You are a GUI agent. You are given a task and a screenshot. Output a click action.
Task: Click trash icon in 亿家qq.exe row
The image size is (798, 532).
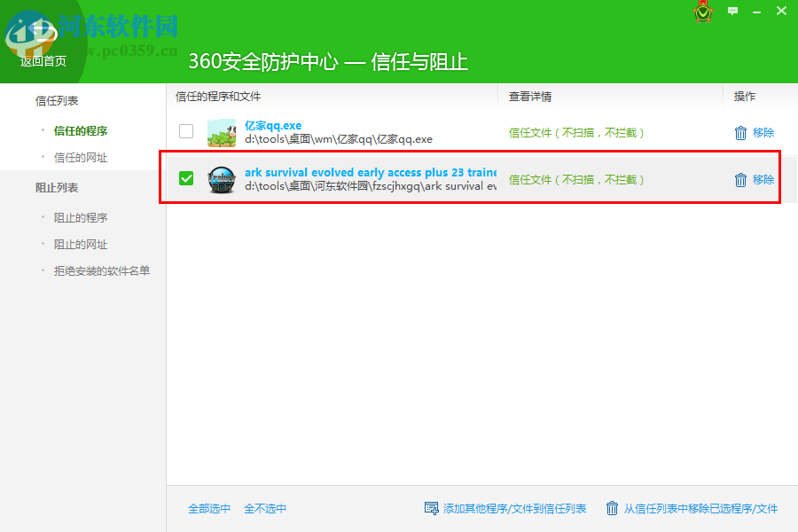coord(740,133)
